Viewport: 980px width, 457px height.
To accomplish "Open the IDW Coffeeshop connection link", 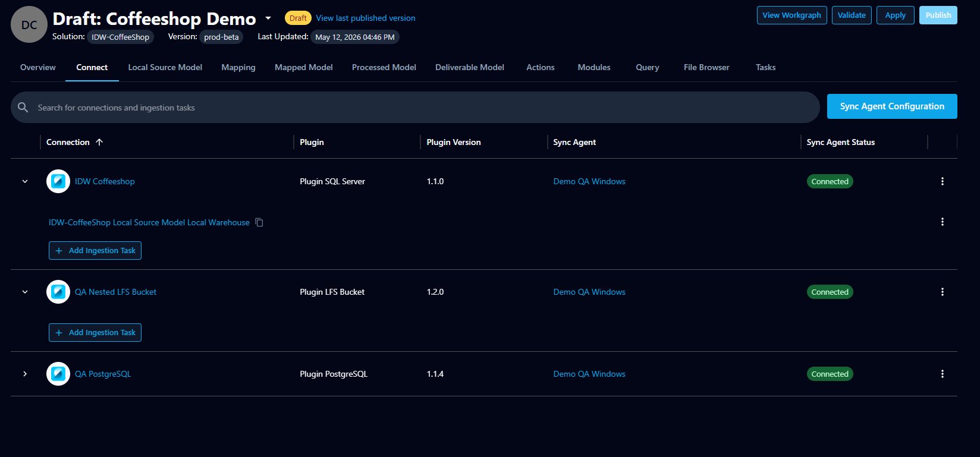I will [x=105, y=181].
